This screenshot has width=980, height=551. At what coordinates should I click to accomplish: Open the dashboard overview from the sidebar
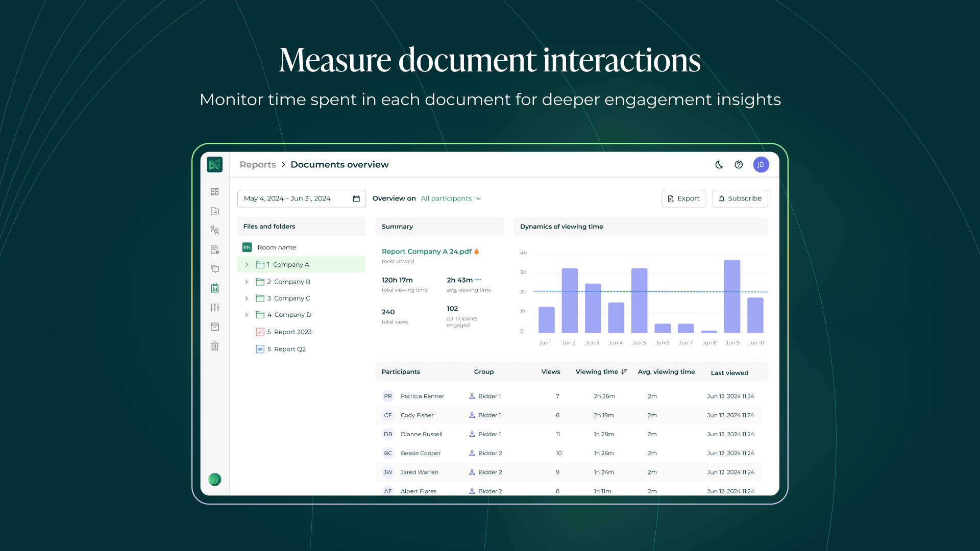tap(215, 191)
